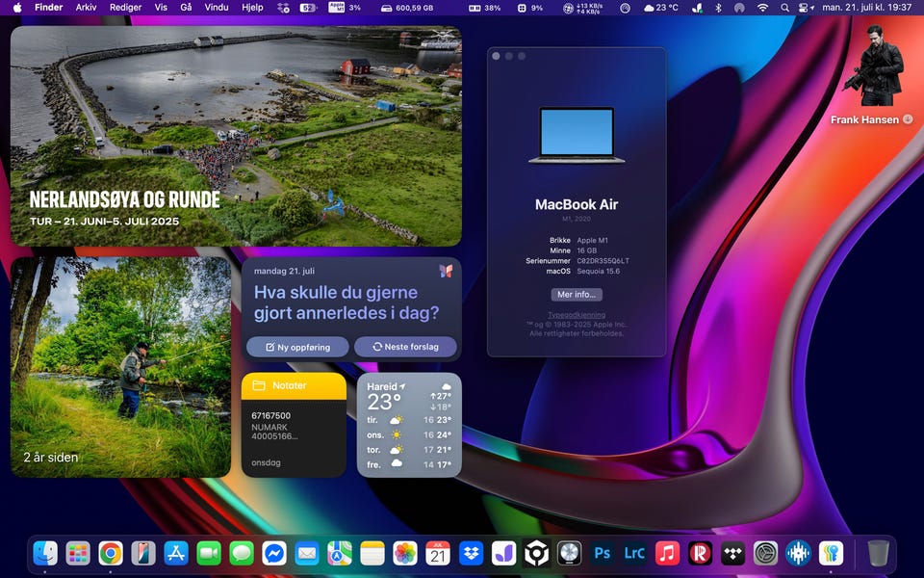The height and width of the screenshot is (578, 924).
Task: Open Apple Music from the Dock
Action: tap(667, 553)
